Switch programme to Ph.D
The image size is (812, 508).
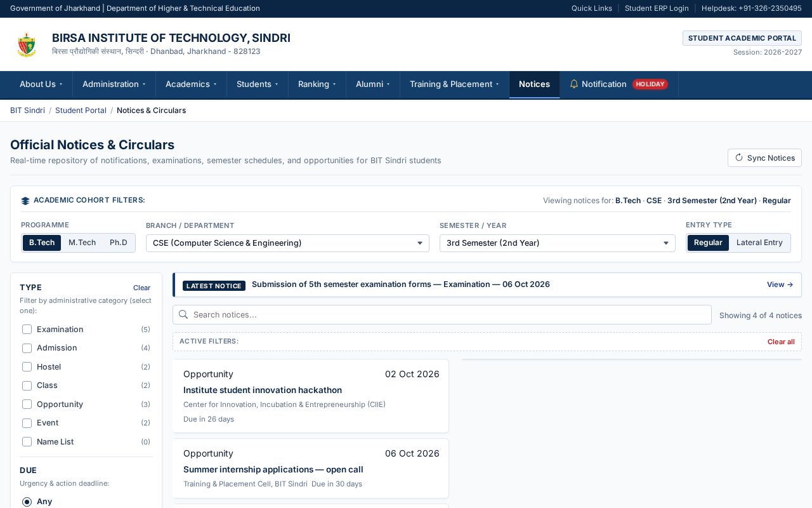pos(119,243)
